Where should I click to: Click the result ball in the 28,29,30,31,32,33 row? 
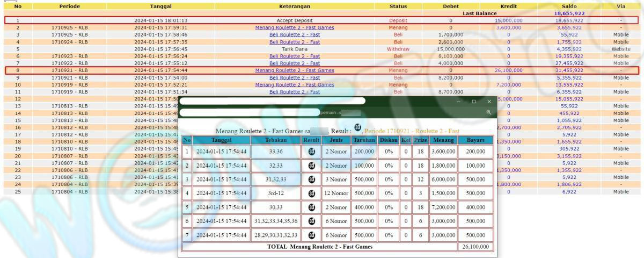coord(311,235)
